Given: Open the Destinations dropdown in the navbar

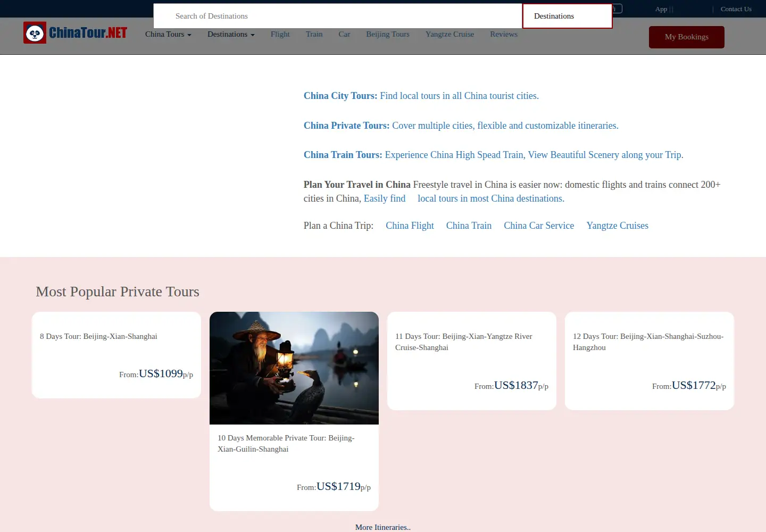Looking at the screenshot, I should (x=231, y=34).
